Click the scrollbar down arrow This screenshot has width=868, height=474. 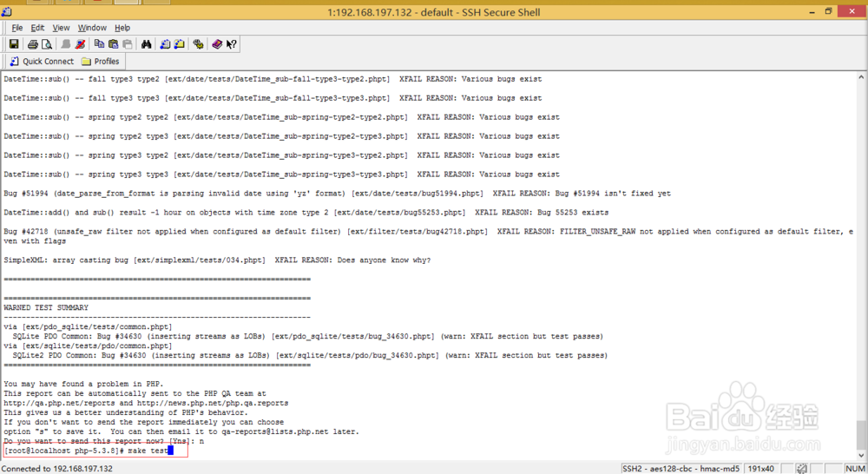point(861,456)
